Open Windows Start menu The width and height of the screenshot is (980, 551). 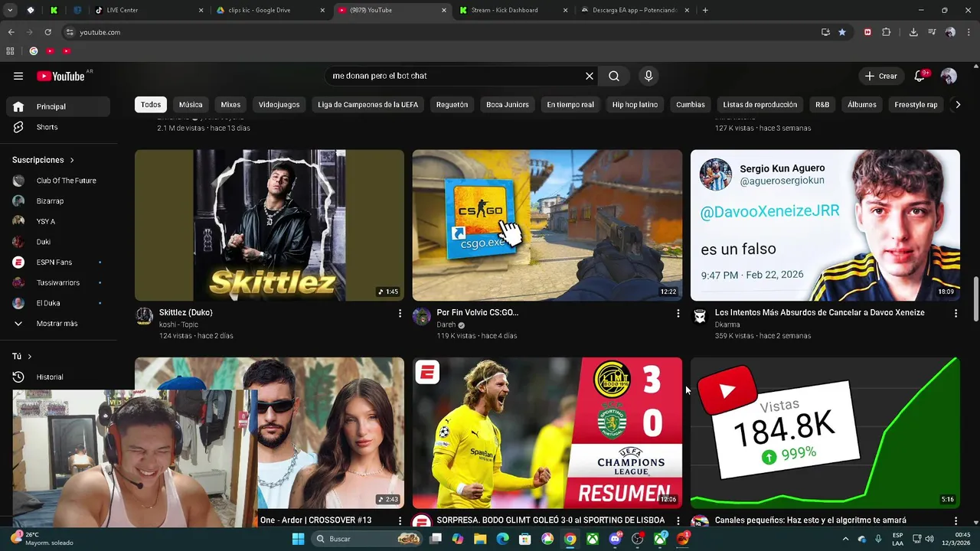tap(298, 539)
